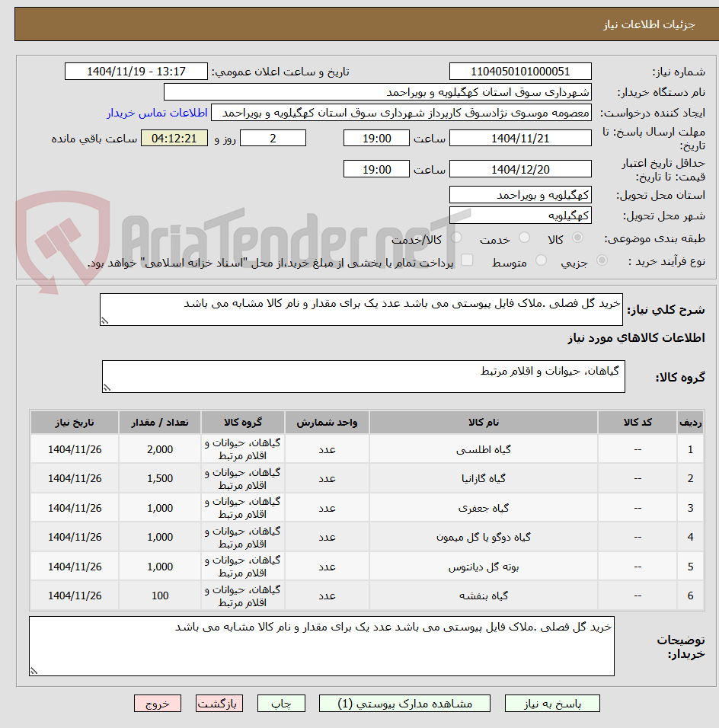
Task: Click the buyer organization name field
Action: 378,92
